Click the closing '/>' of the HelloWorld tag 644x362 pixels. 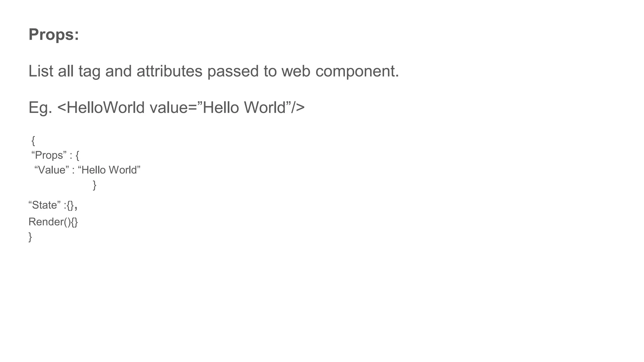298,107
